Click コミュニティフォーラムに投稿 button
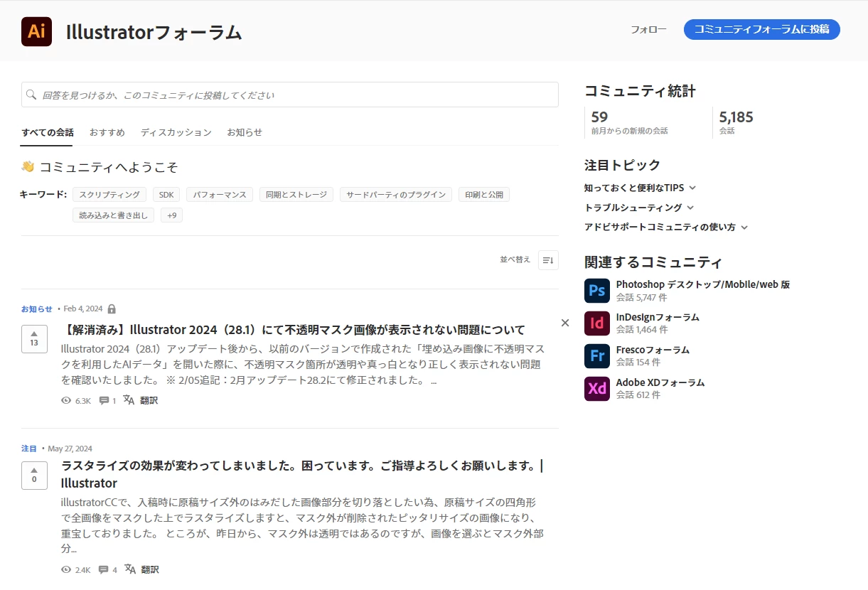 tap(762, 29)
